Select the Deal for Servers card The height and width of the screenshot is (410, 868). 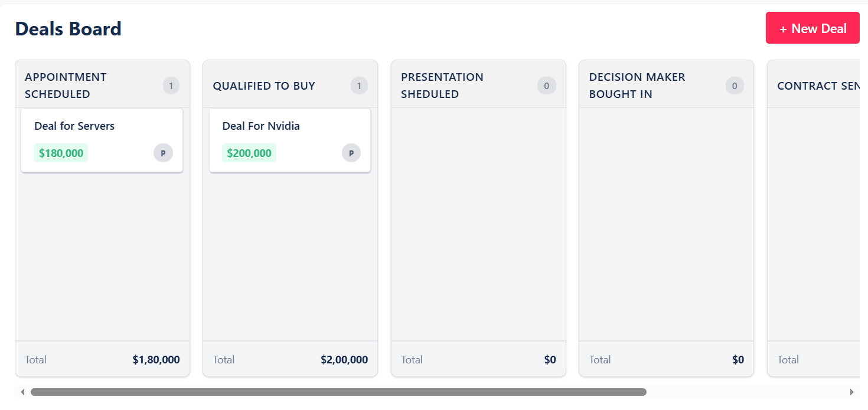click(102, 140)
